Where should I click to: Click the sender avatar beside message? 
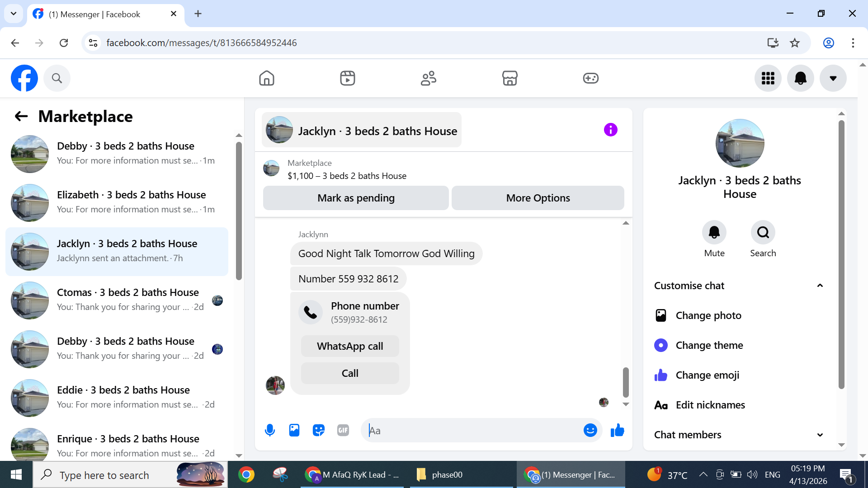coord(275,385)
